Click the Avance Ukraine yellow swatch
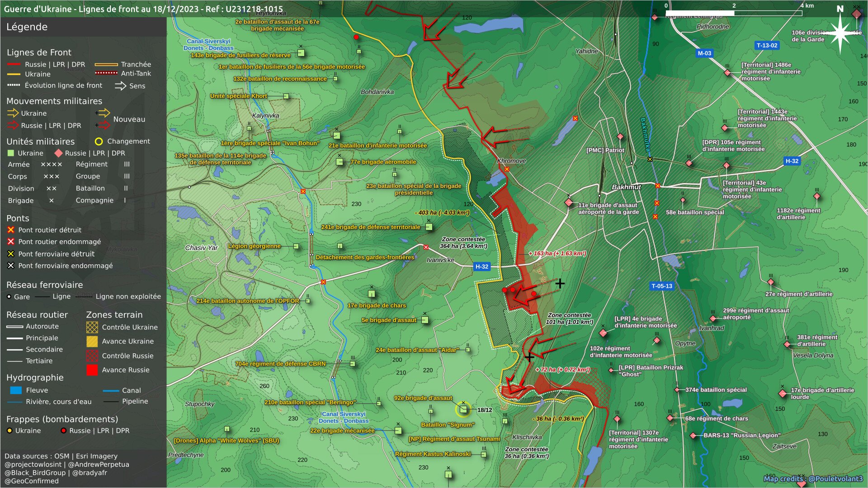 (x=92, y=342)
